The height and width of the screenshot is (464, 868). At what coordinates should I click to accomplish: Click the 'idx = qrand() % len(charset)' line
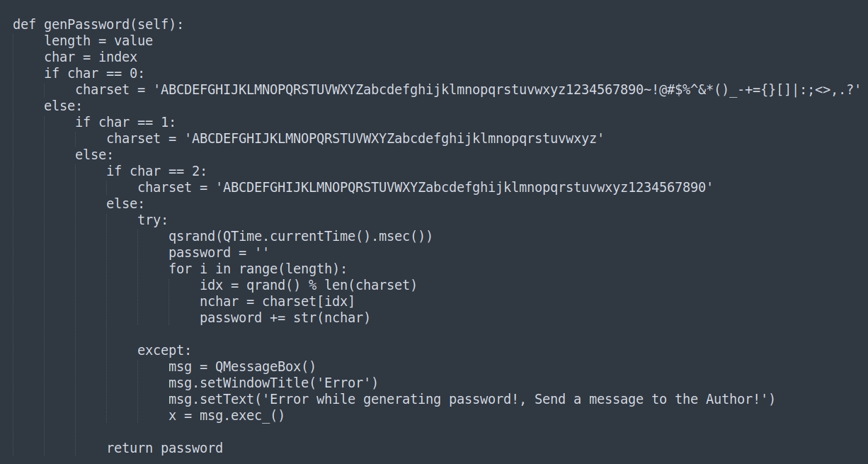[308, 285]
